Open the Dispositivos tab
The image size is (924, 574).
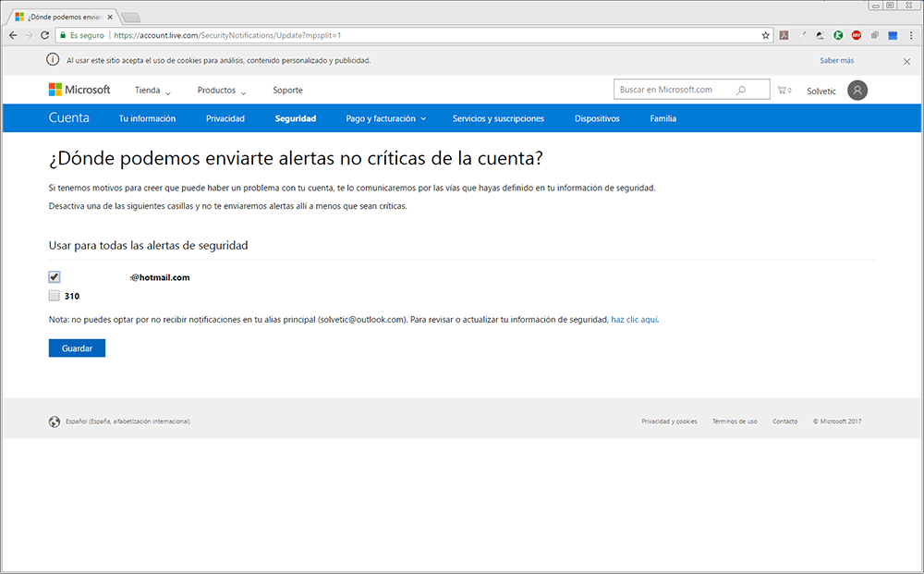point(597,118)
